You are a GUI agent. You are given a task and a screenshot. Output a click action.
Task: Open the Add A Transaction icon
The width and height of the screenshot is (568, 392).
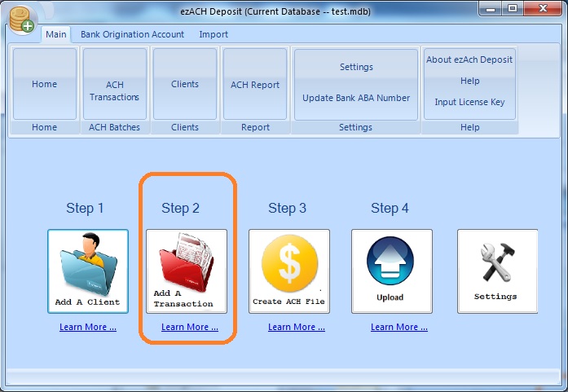[x=186, y=271]
